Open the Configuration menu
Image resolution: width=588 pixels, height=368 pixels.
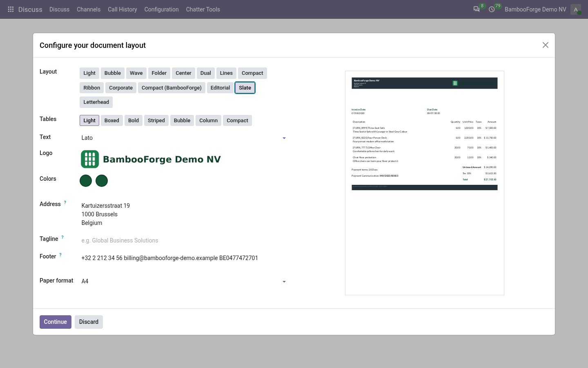click(x=162, y=9)
